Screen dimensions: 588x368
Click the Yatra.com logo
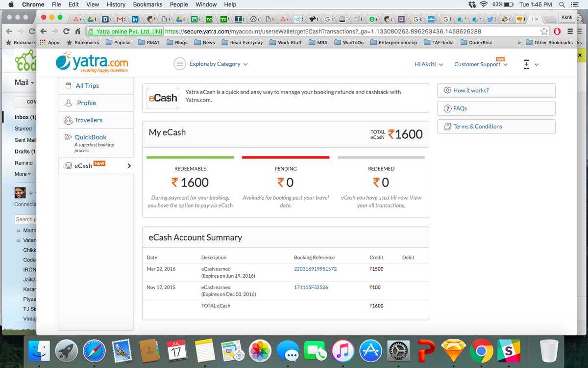[92, 64]
